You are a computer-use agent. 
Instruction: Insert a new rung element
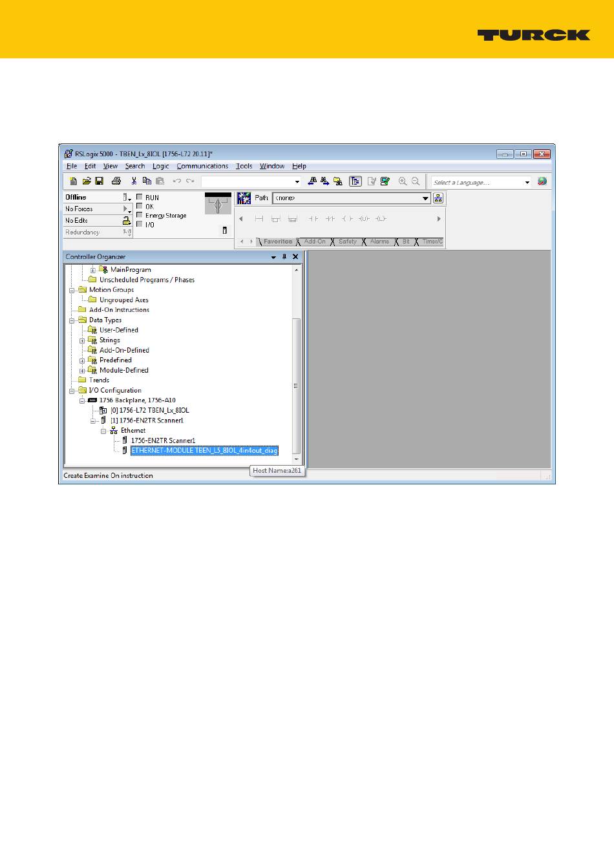click(x=259, y=219)
